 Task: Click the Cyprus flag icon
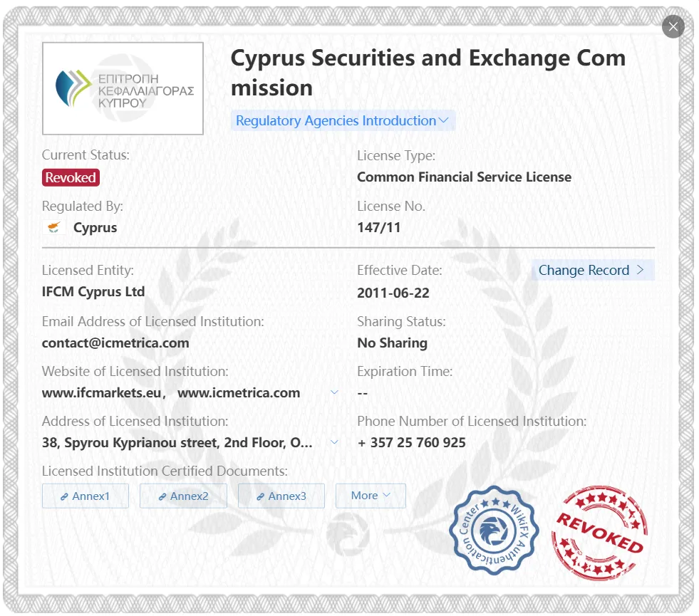pos(54,227)
